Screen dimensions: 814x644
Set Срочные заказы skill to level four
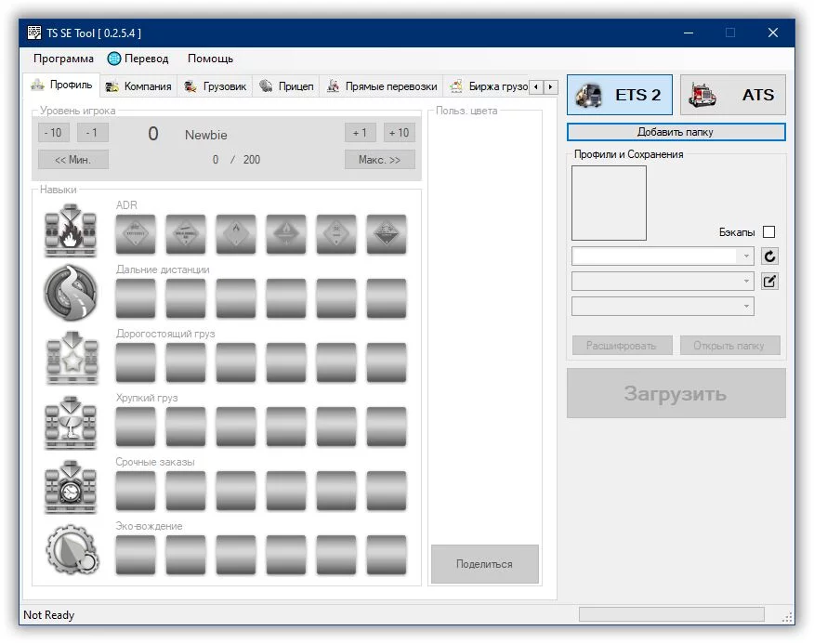click(286, 491)
